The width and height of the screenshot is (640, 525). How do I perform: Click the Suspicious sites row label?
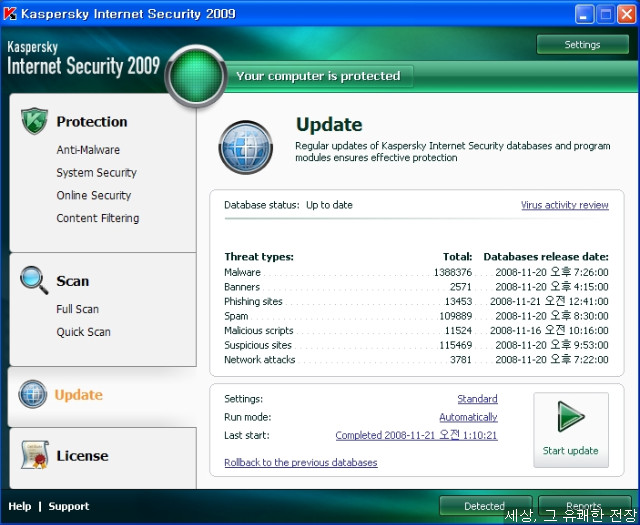click(258, 345)
